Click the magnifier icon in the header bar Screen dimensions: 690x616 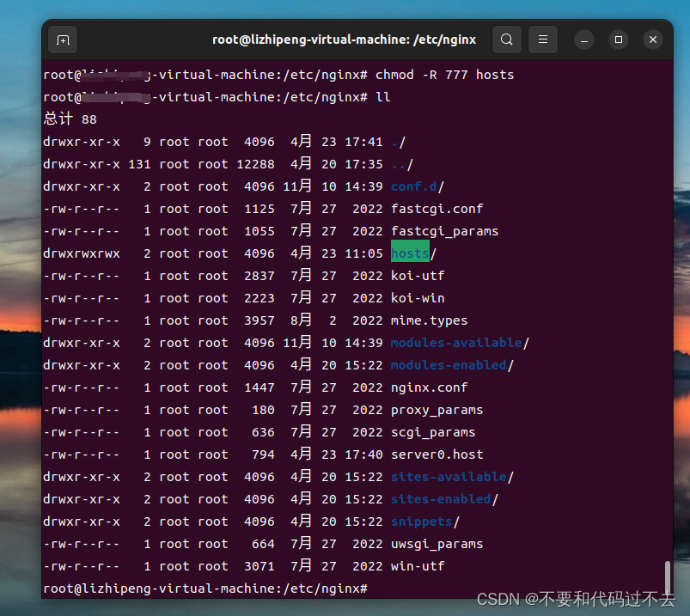(506, 40)
